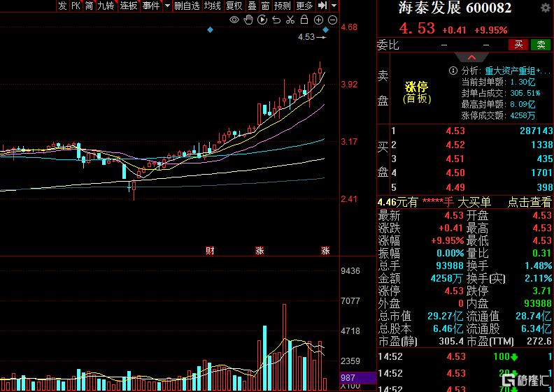Click the green 卖 sell button
This screenshot has width=554, height=392.
[x=541, y=45]
